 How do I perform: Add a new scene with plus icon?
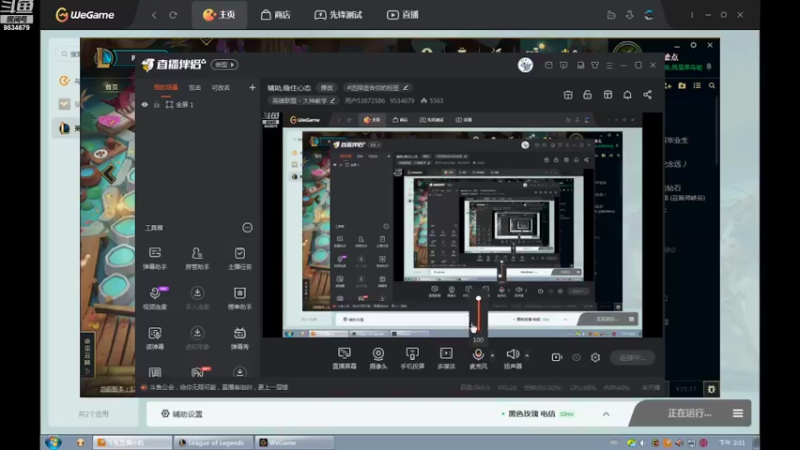coord(252,88)
